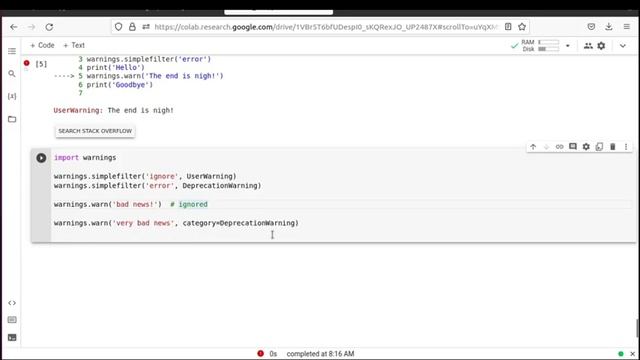Add a new Text cell

(x=74, y=45)
